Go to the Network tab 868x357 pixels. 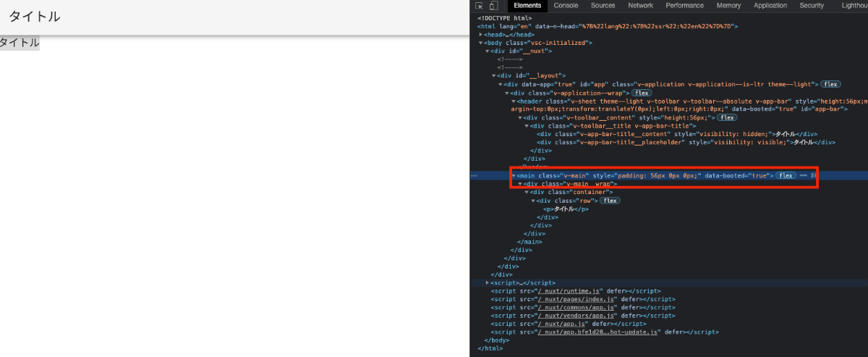coord(640,6)
